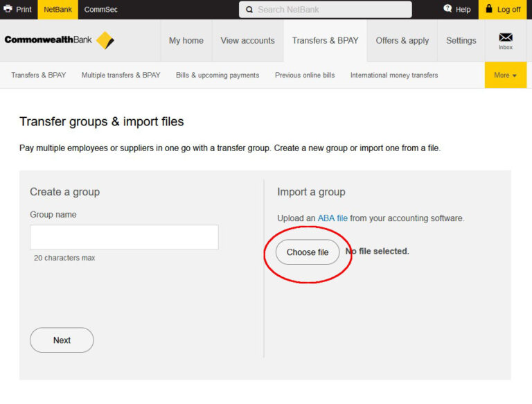This screenshot has height=404, width=532.
Task: Open the Settings menu
Action: click(461, 40)
